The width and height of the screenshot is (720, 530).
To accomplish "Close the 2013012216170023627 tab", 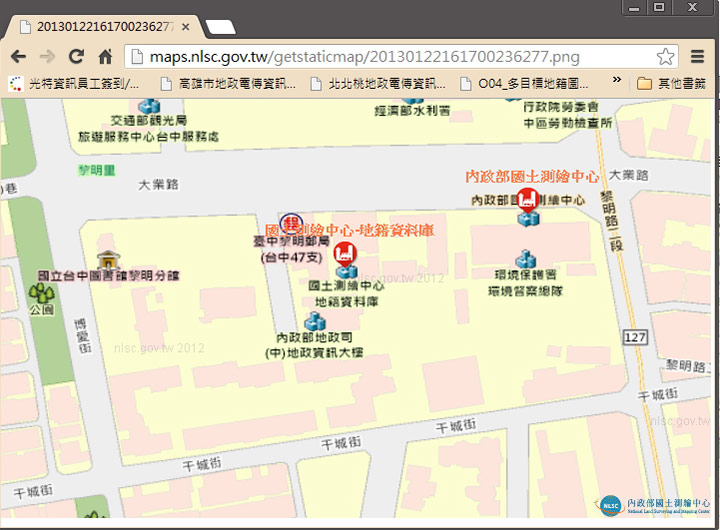I will pos(186,27).
